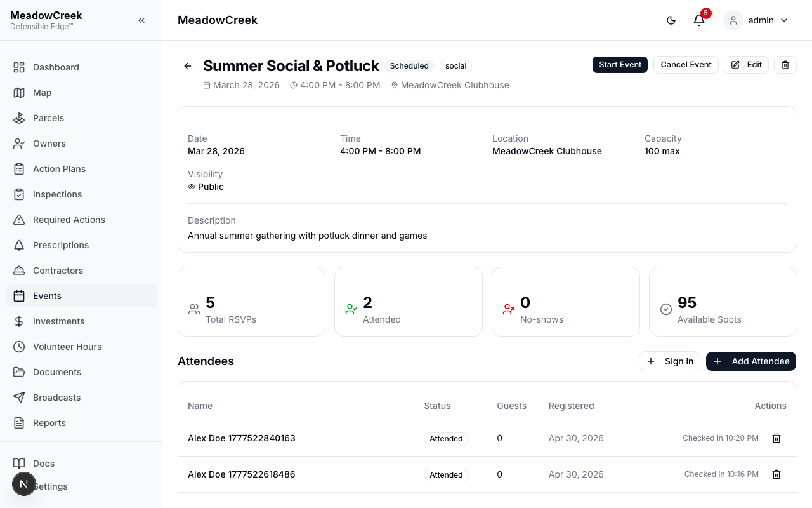
Task: Click the Cancel Event button
Action: tap(686, 65)
